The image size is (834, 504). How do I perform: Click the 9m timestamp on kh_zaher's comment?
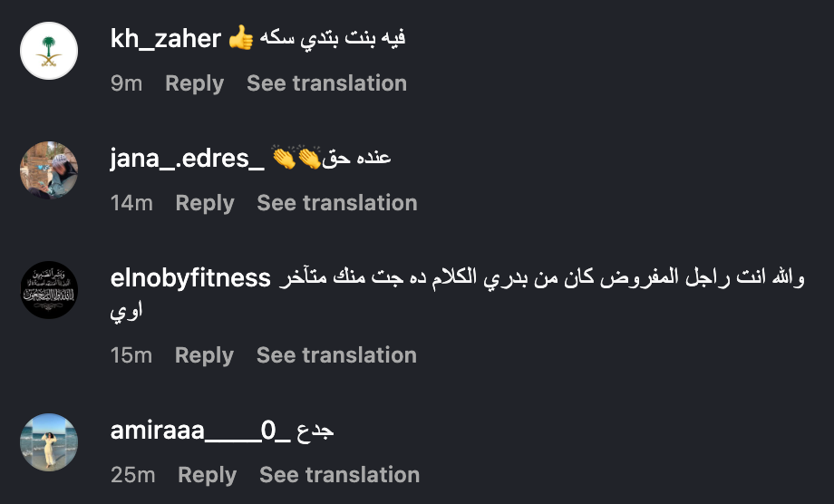127,83
